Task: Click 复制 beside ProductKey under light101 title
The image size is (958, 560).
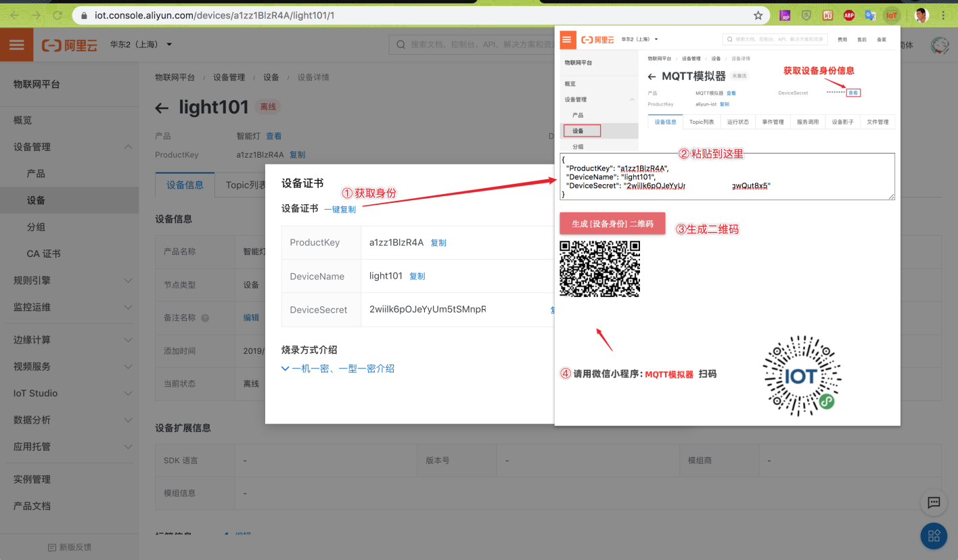Action: [x=298, y=155]
